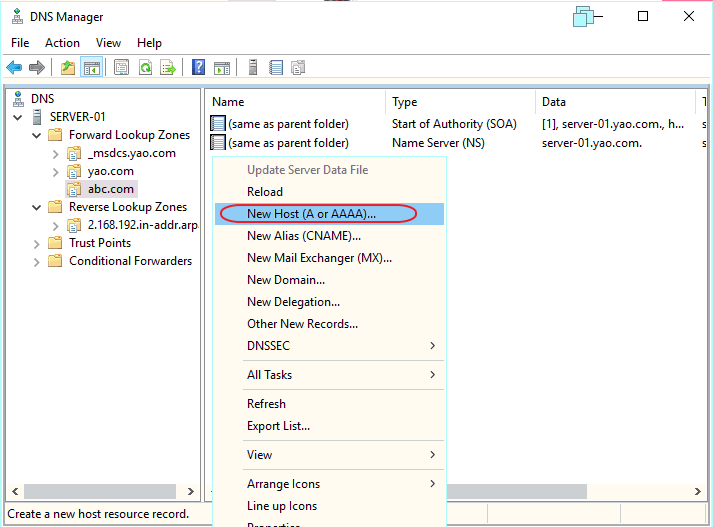713x527 pixels.
Task: Click the blue Help question mark icon
Action: (199, 68)
